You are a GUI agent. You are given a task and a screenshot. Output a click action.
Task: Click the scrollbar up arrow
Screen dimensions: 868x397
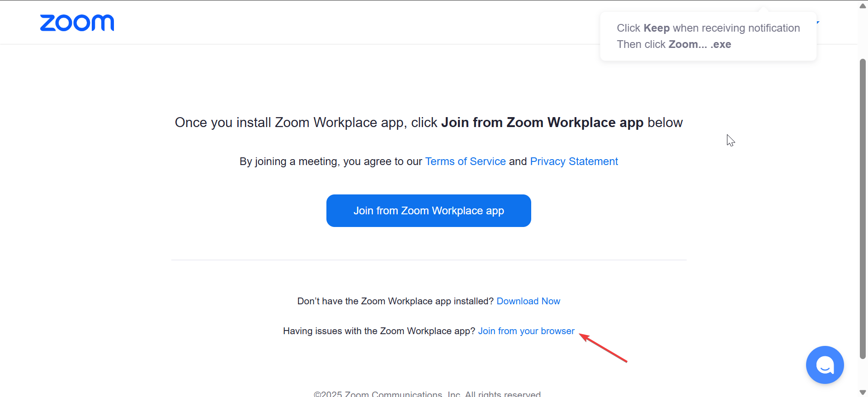tap(863, 6)
